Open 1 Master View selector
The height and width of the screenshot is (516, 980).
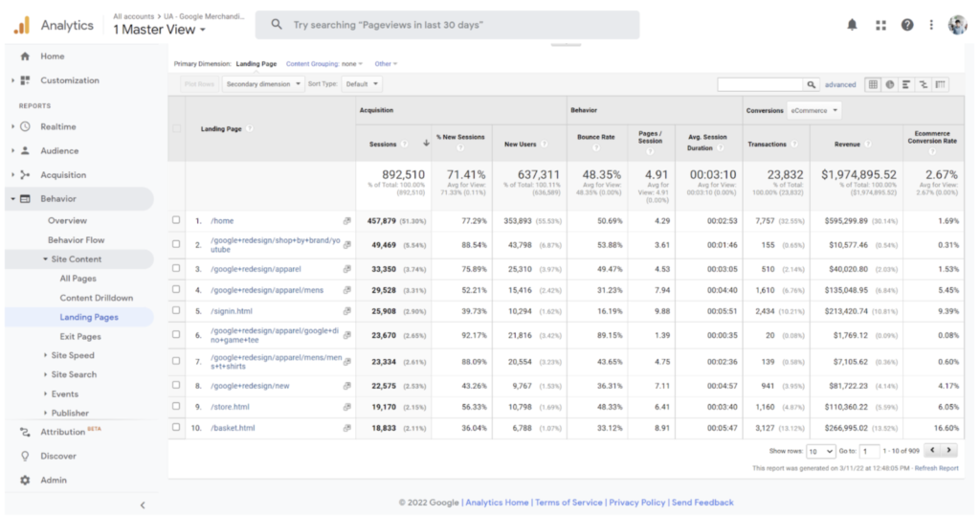(159, 30)
